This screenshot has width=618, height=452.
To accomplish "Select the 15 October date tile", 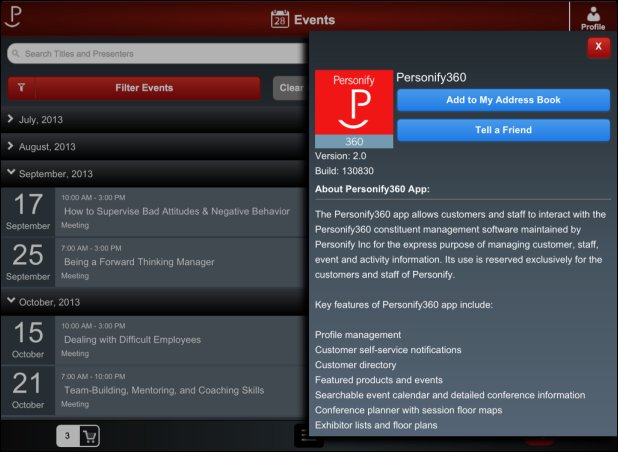I will pyautogui.click(x=28, y=340).
